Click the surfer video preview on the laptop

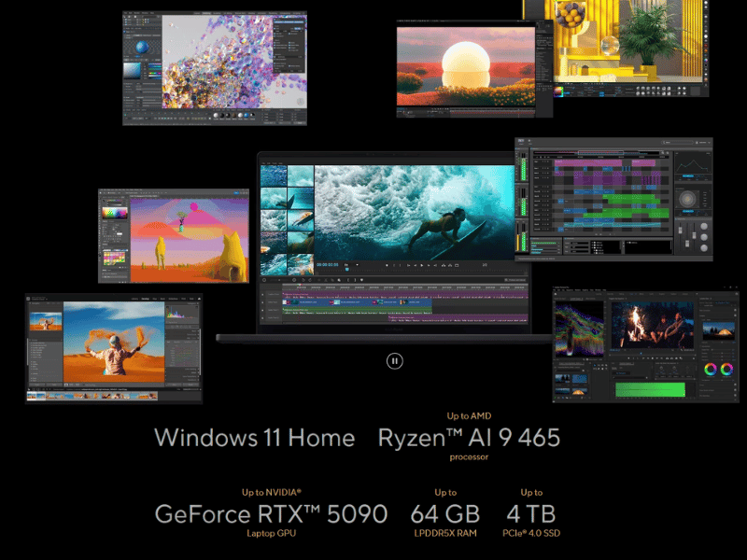coord(415,213)
